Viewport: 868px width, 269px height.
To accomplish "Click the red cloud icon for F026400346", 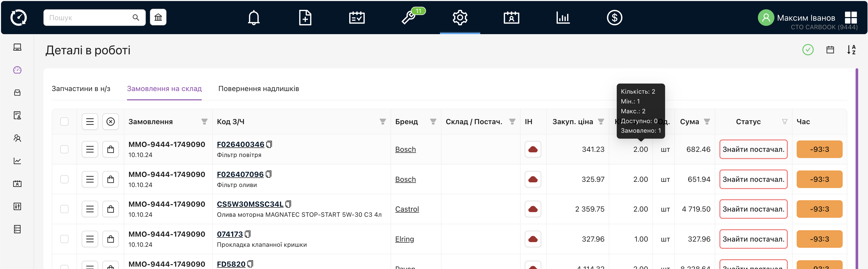I will (533, 149).
